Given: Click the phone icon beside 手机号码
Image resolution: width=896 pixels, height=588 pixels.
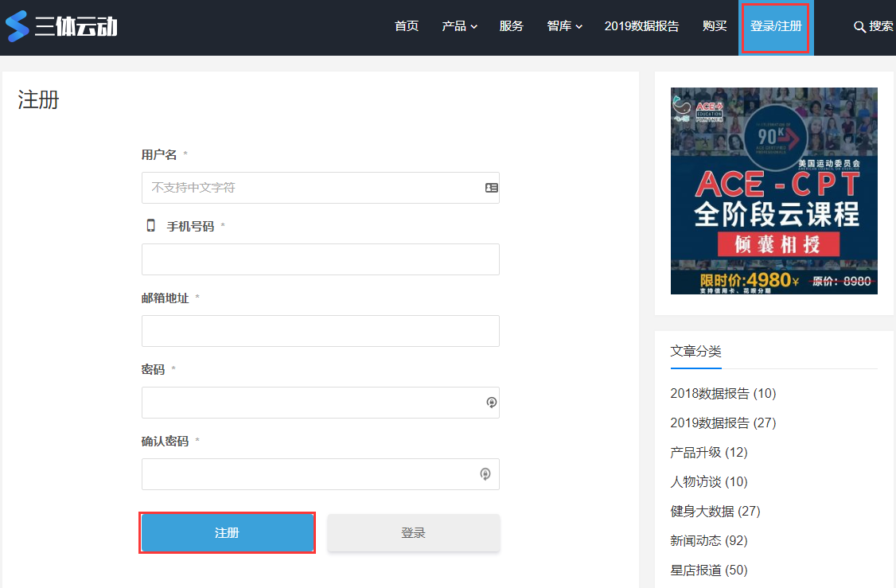Looking at the screenshot, I should [151, 226].
